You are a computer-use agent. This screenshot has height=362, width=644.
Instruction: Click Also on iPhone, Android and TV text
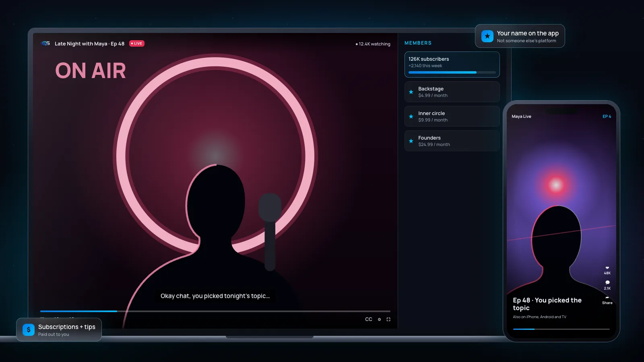tap(539, 317)
